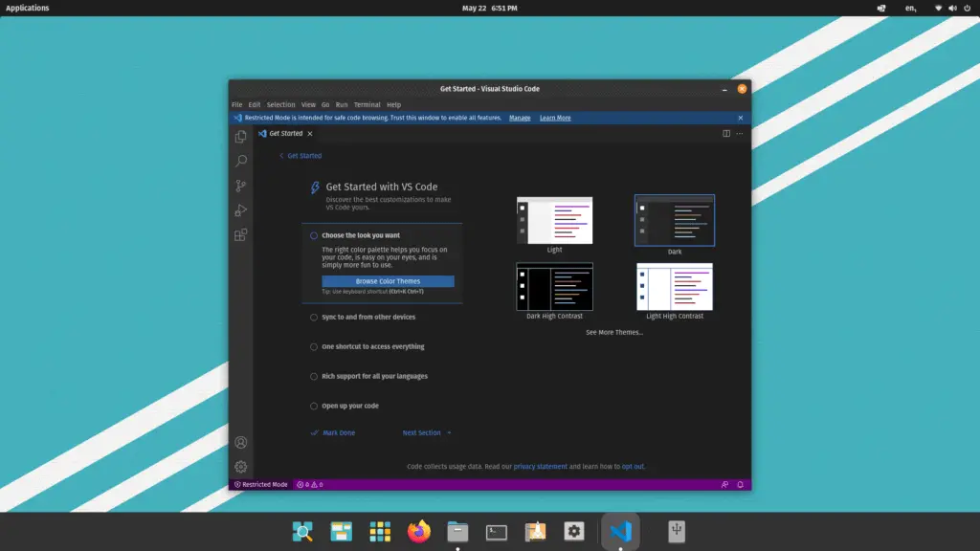980x551 pixels.
Task: Click the Manage link in the banner
Action: tap(520, 118)
